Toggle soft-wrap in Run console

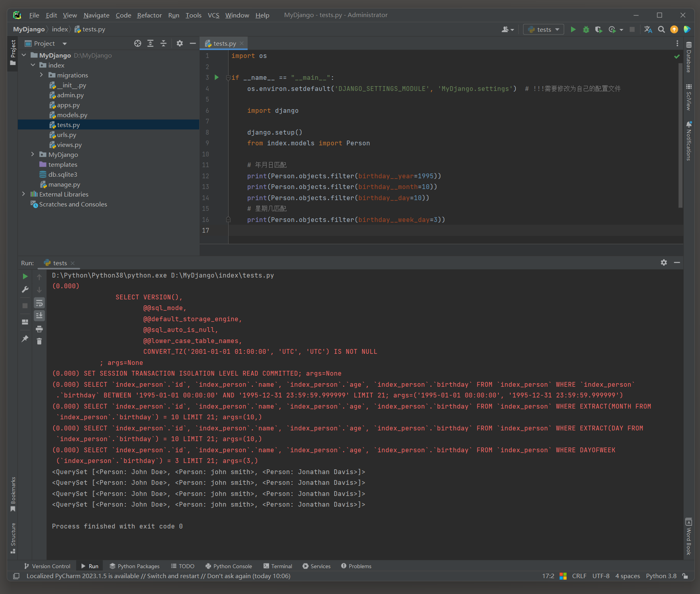[39, 303]
